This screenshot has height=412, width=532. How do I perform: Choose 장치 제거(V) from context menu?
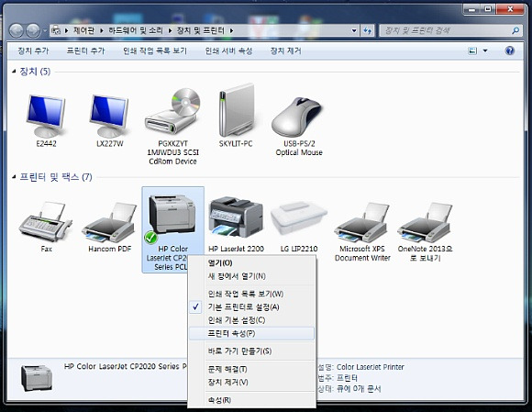point(251,383)
